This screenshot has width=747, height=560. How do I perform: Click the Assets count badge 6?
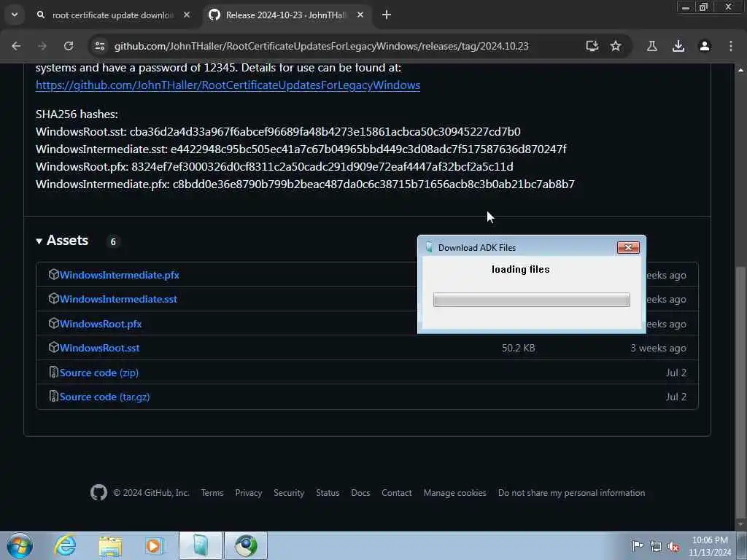pyautogui.click(x=113, y=241)
